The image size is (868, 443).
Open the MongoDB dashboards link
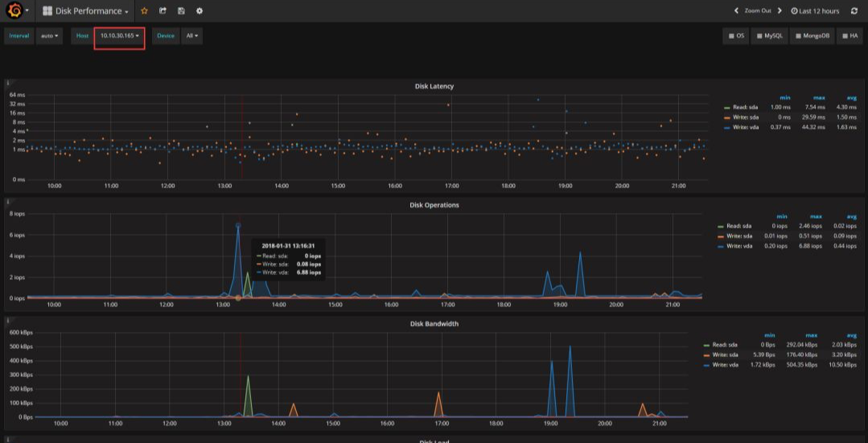coord(812,36)
